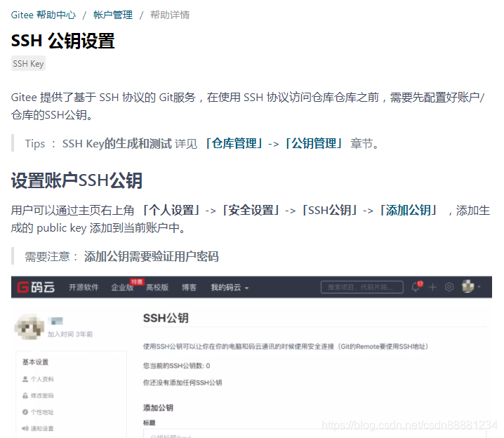Open the 「公钥管理」 link in Tips

coord(314,143)
